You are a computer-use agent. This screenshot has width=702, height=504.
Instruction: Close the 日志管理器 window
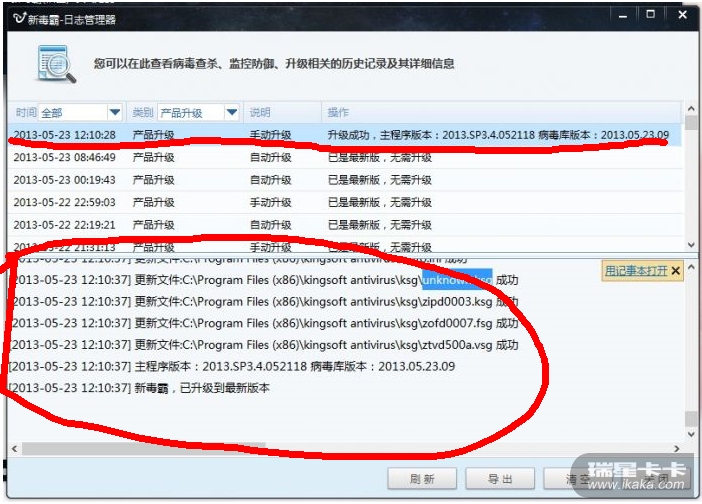point(683,15)
